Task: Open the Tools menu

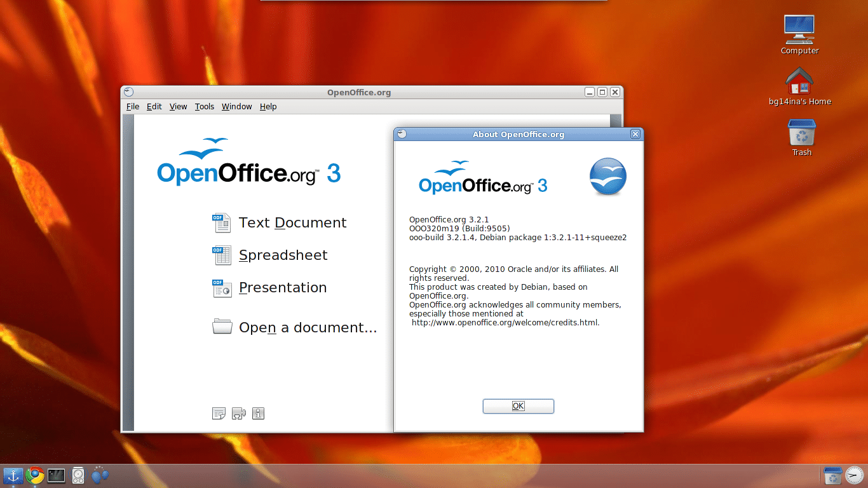Action: pos(205,107)
